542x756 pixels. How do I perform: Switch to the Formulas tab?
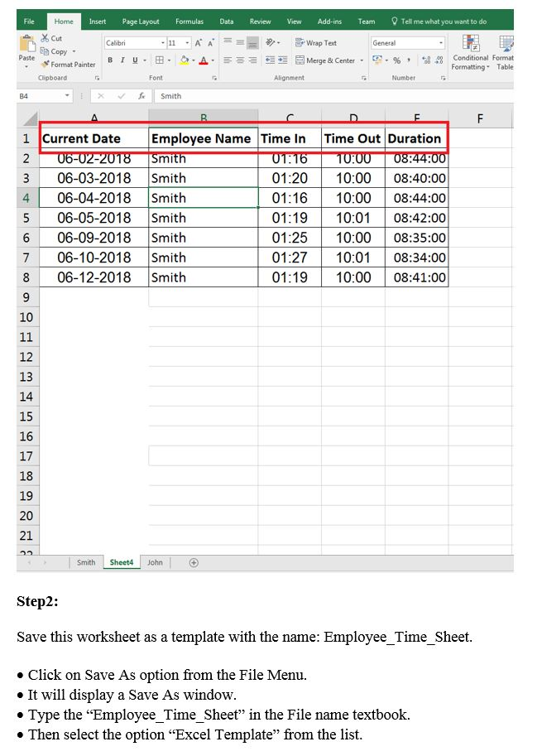189,22
